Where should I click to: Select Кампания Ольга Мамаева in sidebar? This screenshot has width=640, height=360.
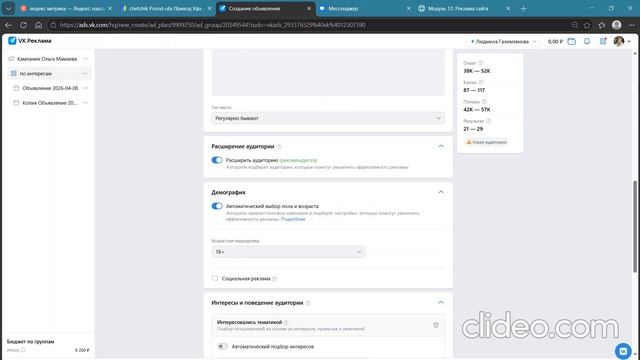[47, 59]
